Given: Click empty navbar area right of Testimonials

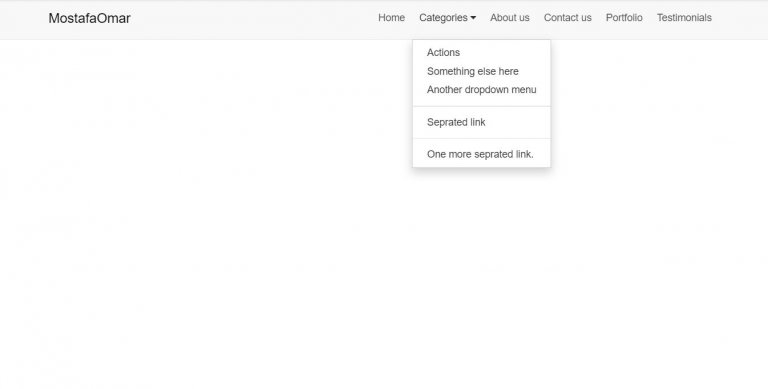Looking at the screenshot, I should pos(740,20).
